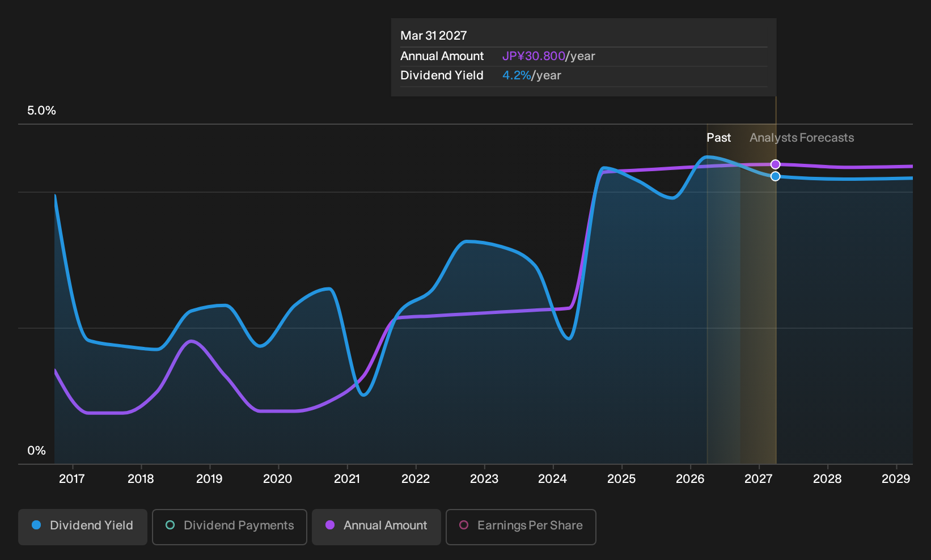Click the teal Dividend Payments legend circle
The width and height of the screenshot is (931, 560).
(x=170, y=525)
